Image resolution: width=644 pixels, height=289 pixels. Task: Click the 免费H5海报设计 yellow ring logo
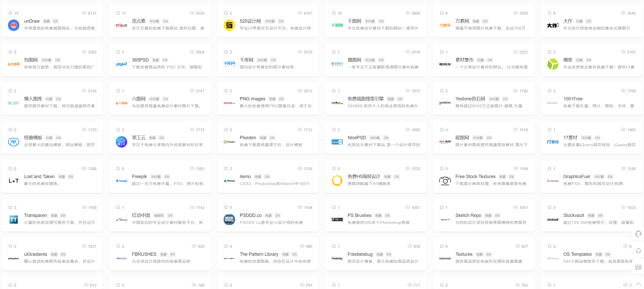click(x=337, y=181)
